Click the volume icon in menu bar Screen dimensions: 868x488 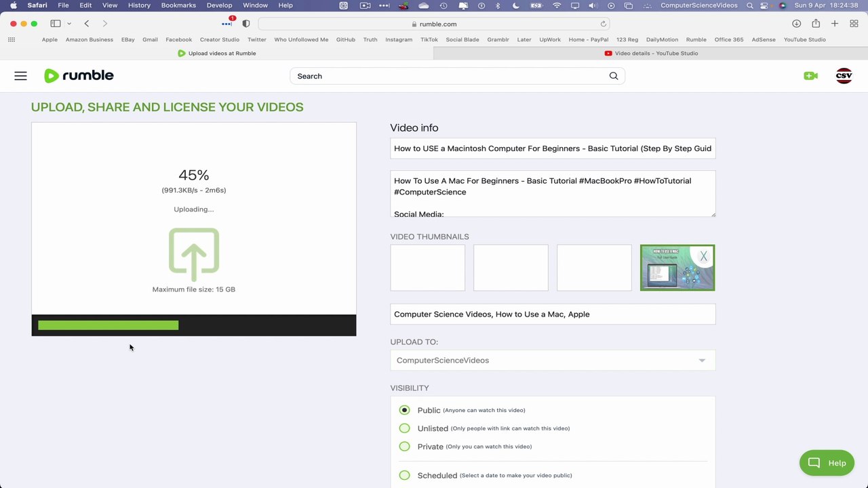point(593,5)
